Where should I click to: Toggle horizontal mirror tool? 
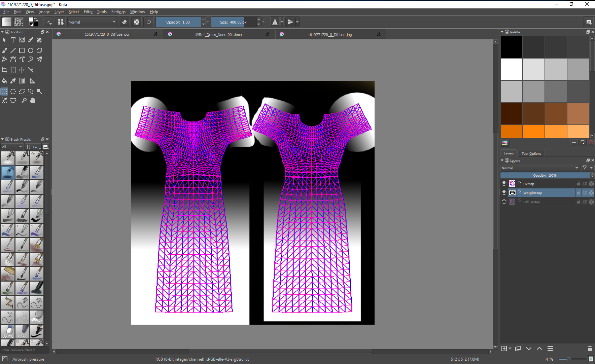point(275,22)
